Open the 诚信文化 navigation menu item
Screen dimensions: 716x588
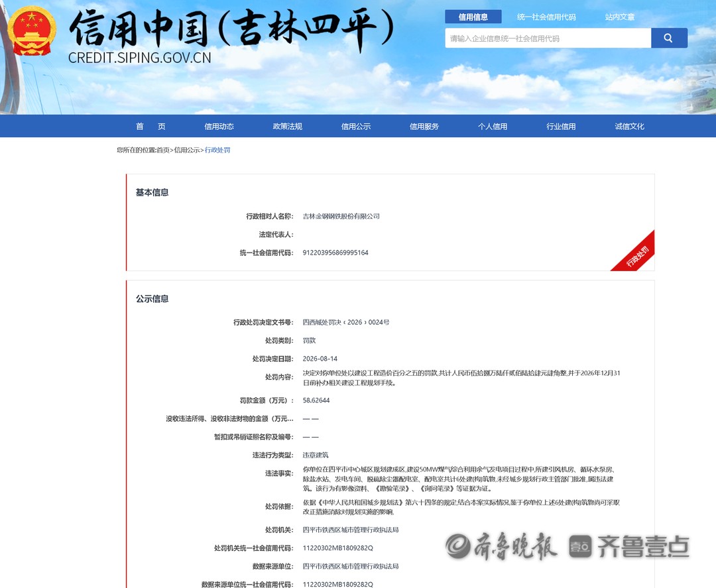click(x=630, y=127)
